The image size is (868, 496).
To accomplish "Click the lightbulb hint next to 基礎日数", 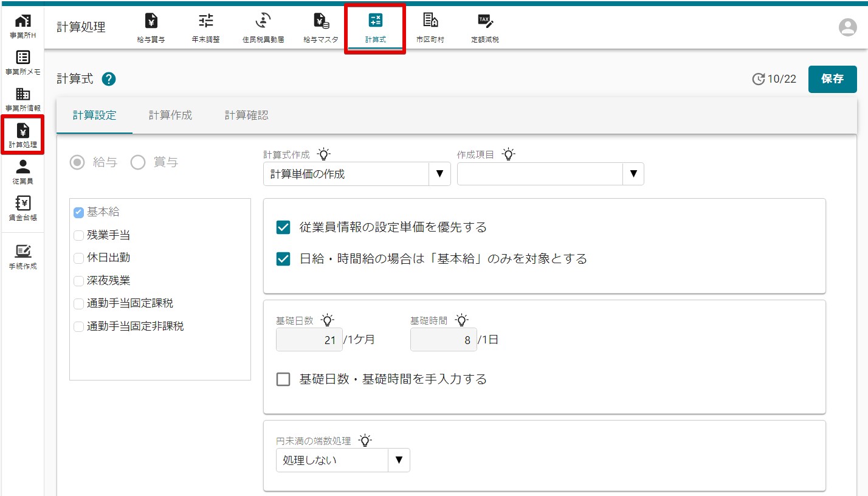I will pos(328,320).
